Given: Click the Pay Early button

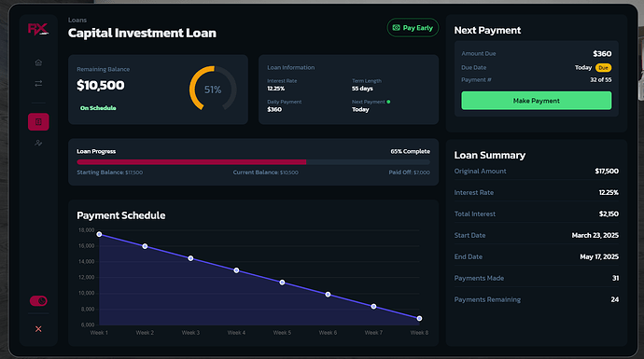Looking at the screenshot, I should click(413, 28).
